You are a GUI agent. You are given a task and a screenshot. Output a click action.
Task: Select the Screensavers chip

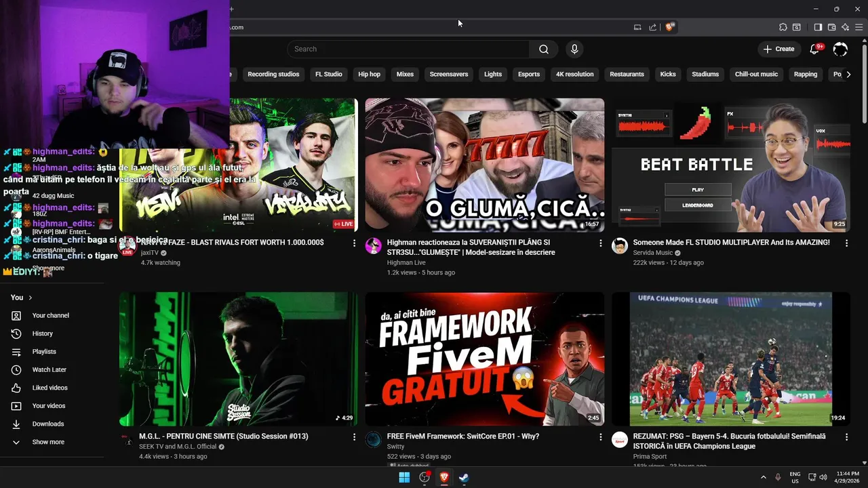click(449, 75)
